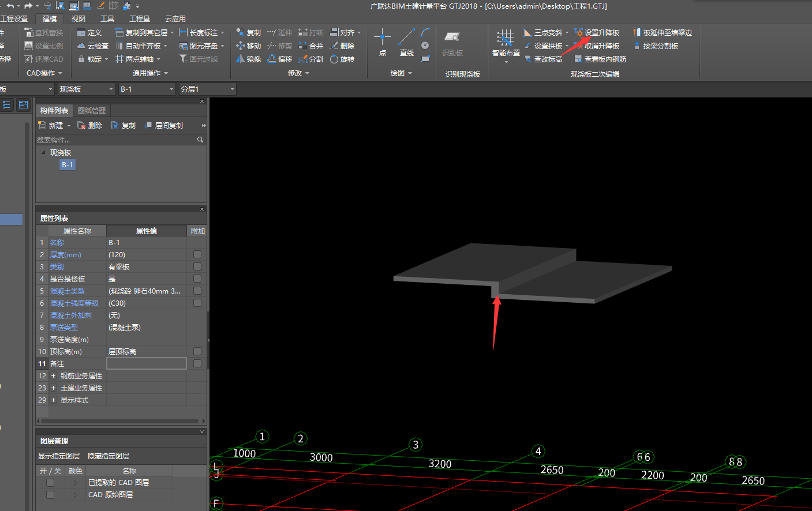The width and height of the screenshot is (812, 511).
Task: Click the redo arrow in quick access bar
Action: 28,6
